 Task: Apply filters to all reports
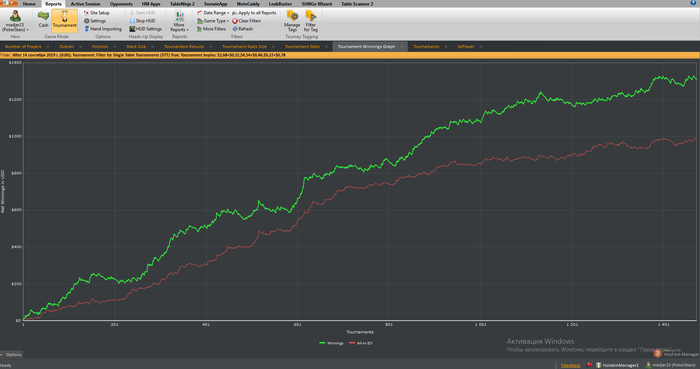pyautogui.click(x=254, y=13)
